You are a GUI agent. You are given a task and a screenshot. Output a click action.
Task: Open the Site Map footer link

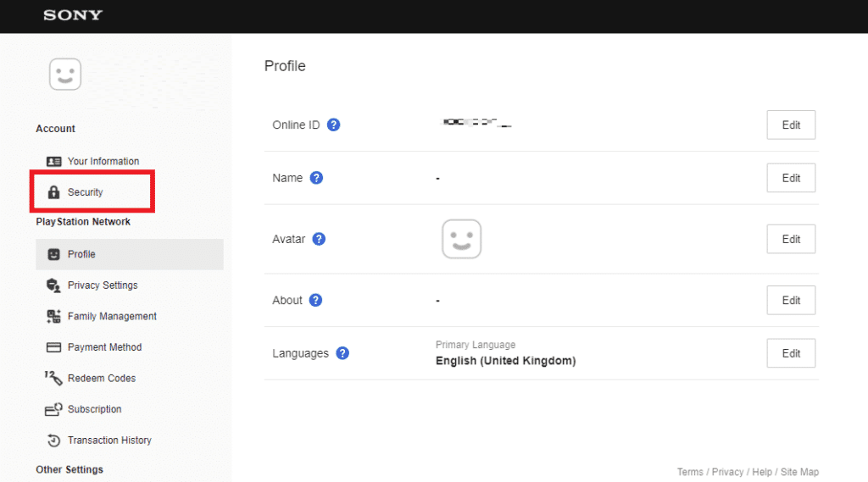click(799, 472)
